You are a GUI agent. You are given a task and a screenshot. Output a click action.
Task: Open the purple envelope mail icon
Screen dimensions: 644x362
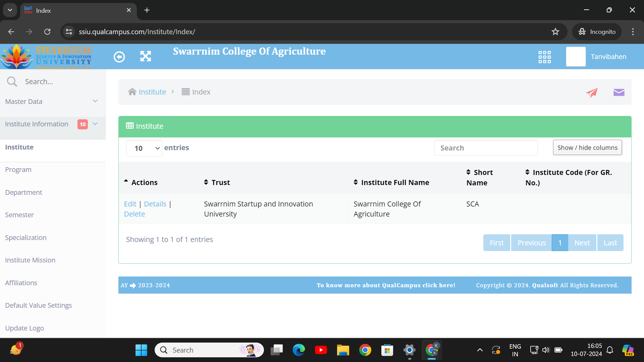[x=619, y=92]
